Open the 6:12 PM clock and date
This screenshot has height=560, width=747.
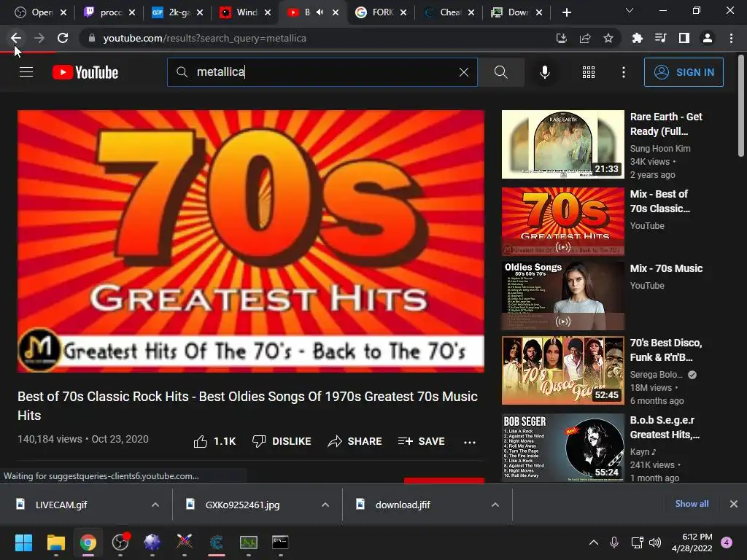pos(692,542)
